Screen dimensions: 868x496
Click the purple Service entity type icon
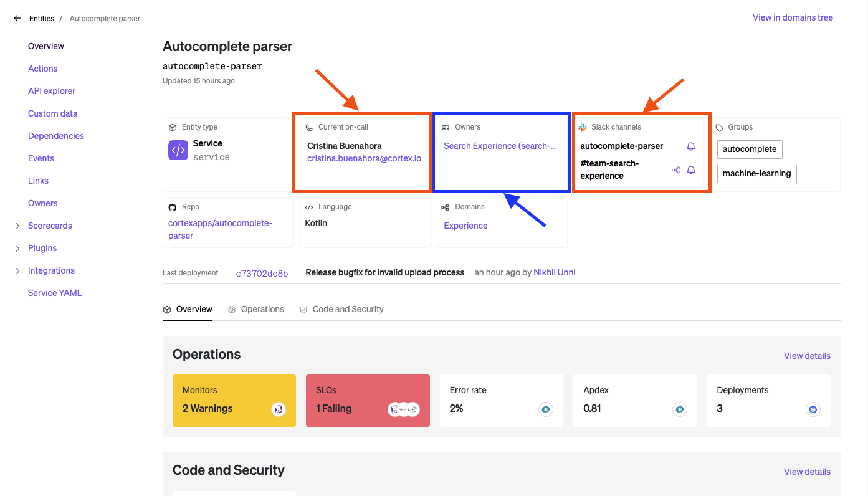coord(178,150)
